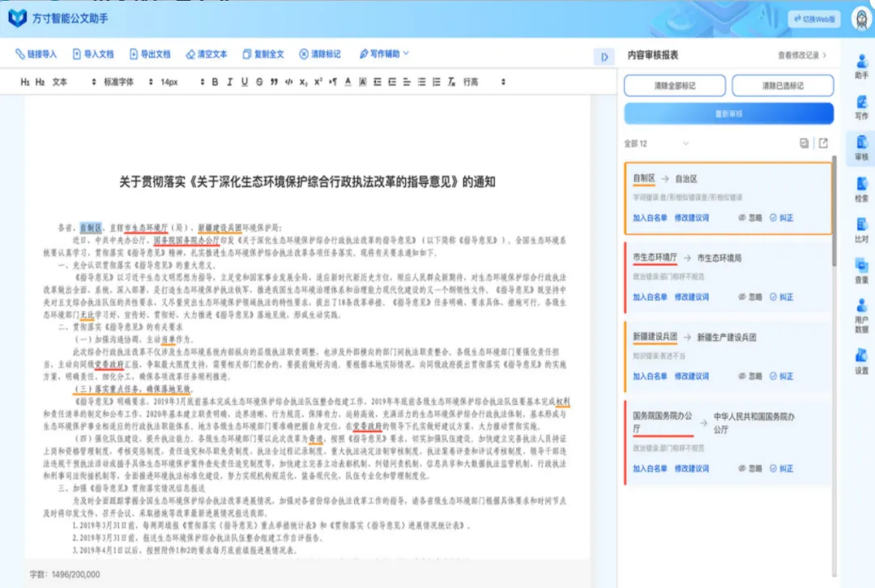Open the 全部 12 filter dropdown

[x=656, y=143]
